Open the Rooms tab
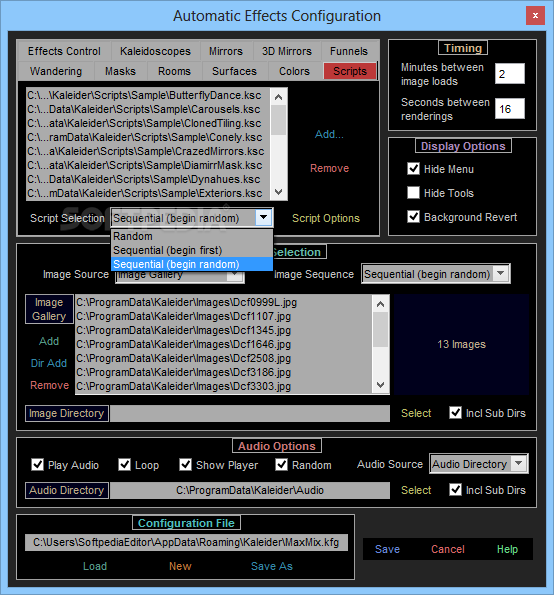 tap(174, 71)
